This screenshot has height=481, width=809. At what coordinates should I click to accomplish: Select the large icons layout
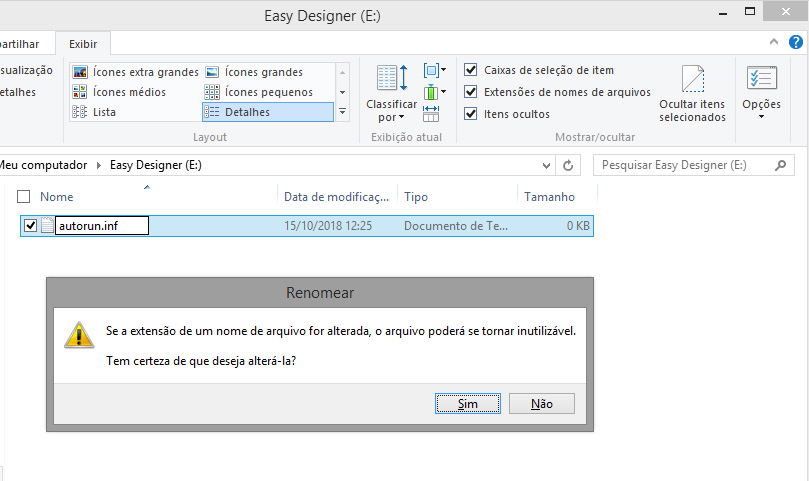point(255,72)
